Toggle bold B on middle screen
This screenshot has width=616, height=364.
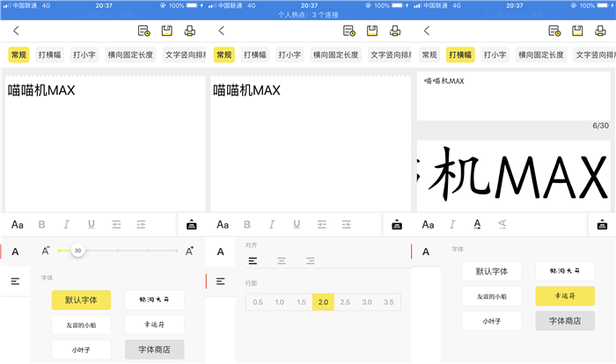[x=247, y=224]
